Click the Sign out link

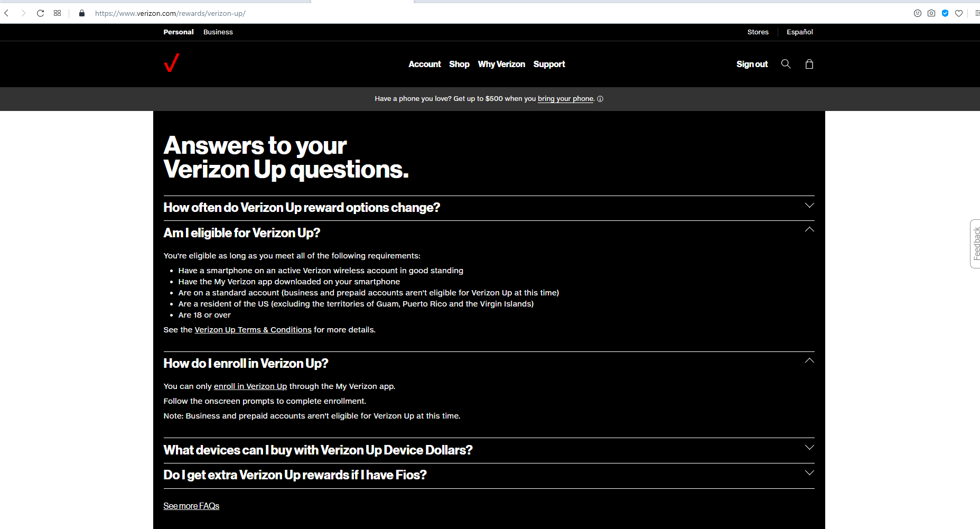(x=752, y=64)
